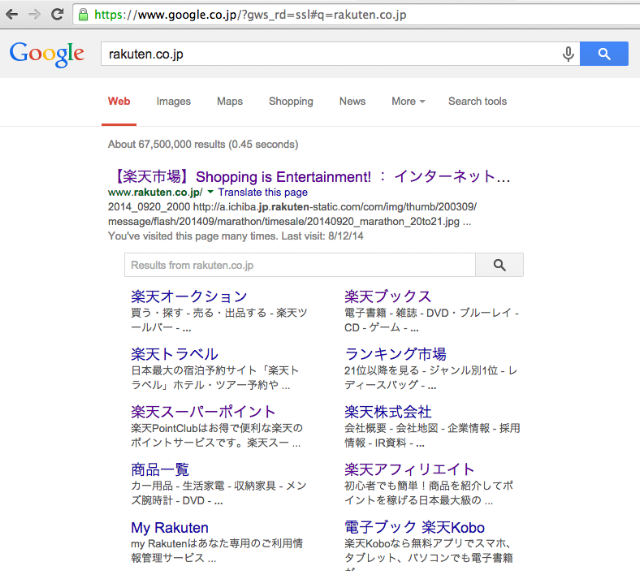Open the 電子ブック 楽天Kobo sitelink
This screenshot has width=640, height=571.
point(414,528)
